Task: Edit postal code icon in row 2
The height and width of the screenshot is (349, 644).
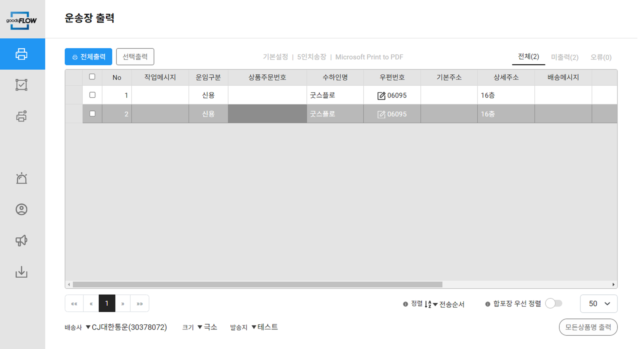Action: tap(381, 114)
